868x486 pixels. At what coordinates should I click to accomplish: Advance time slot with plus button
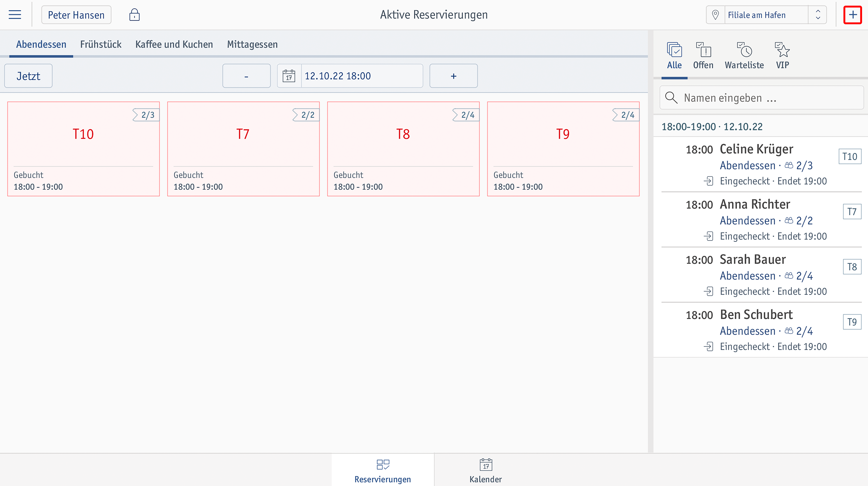[x=454, y=76]
